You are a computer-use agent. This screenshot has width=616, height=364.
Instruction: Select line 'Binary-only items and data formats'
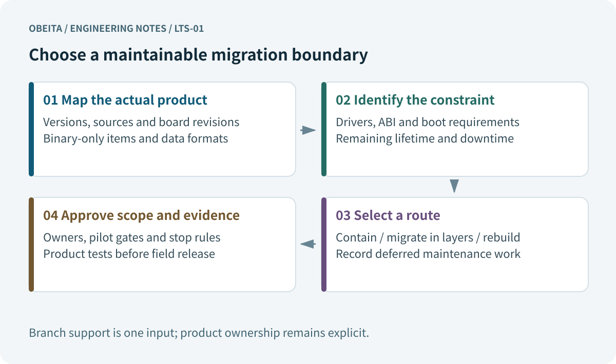click(x=136, y=138)
